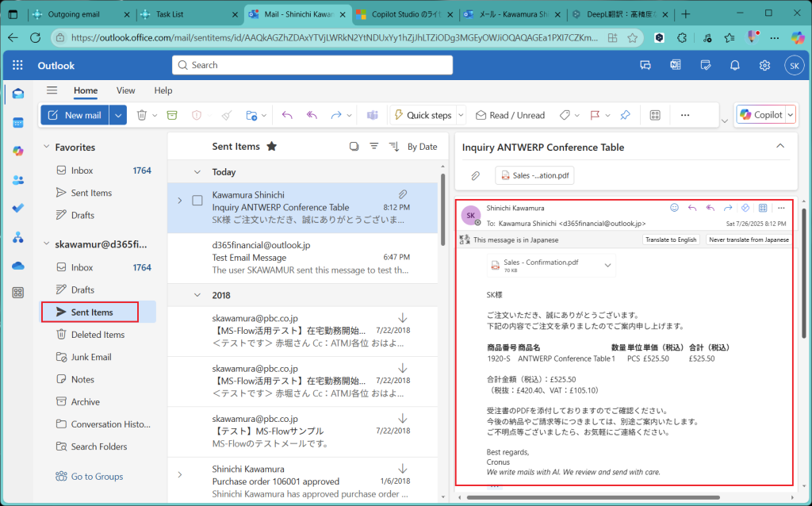812x506 pixels.
Task: Open Outlook settings gear
Action: [764, 65]
